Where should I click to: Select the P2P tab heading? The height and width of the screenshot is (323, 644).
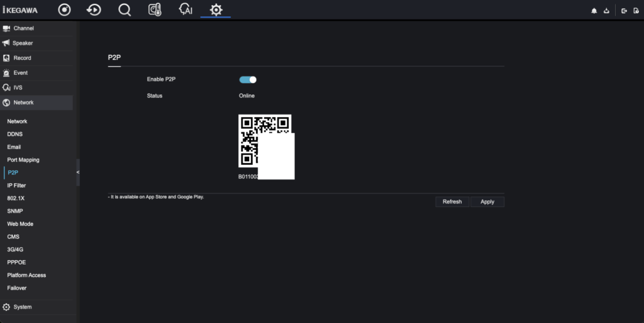(114, 57)
